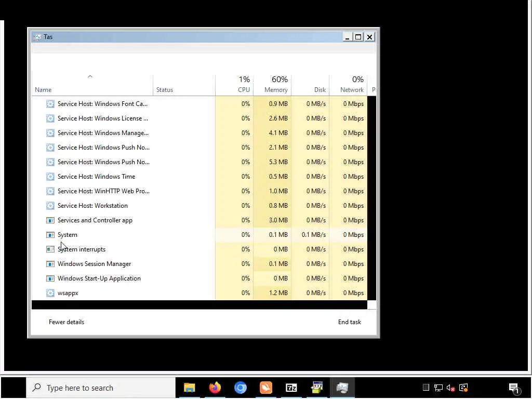Click the 0.5 MB memory value
This screenshot has height=399, width=532.
(x=278, y=177)
